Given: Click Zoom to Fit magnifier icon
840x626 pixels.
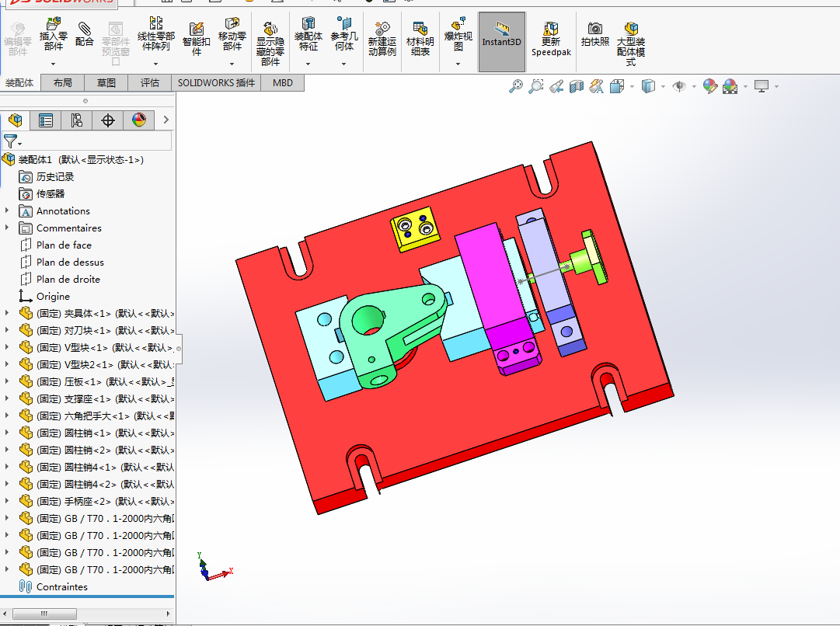Looking at the screenshot, I should (515, 86).
